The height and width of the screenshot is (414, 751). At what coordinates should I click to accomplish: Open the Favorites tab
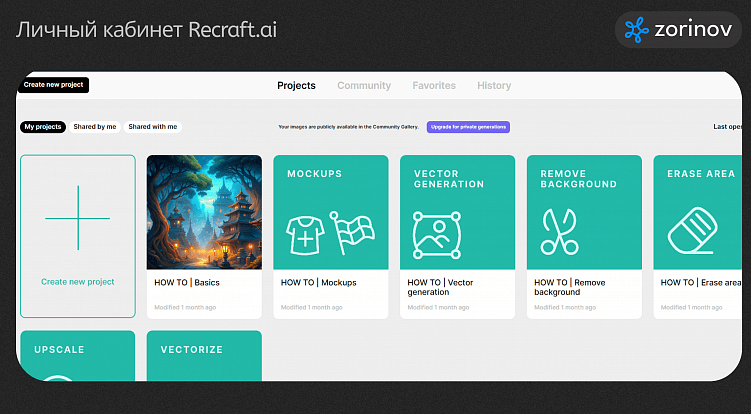click(434, 86)
